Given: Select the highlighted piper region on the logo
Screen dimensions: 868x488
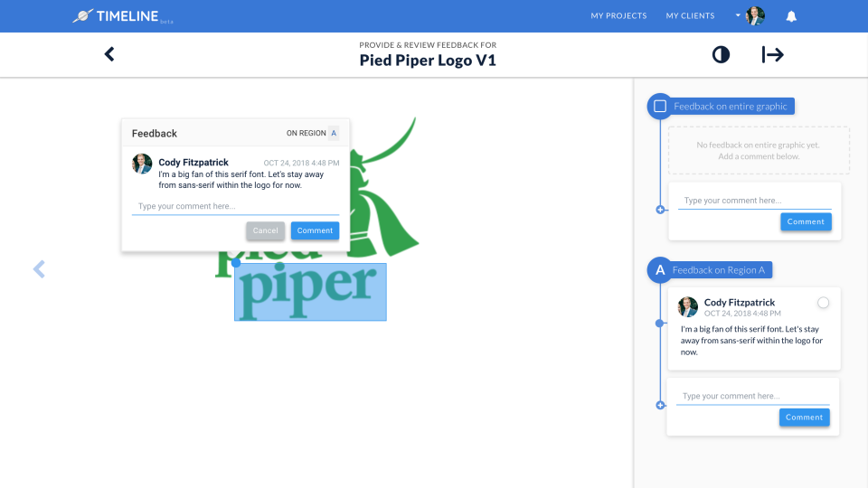Looking at the screenshot, I should (x=310, y=292).
